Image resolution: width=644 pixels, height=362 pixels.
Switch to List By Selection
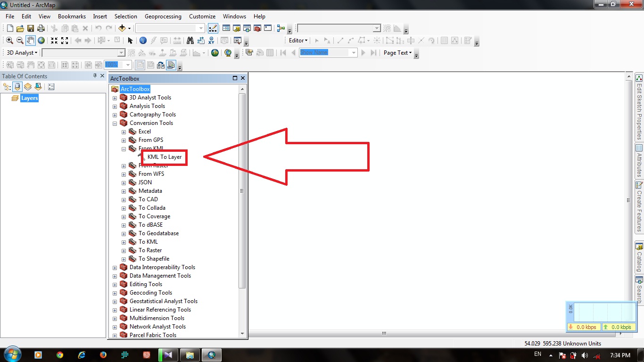coord(38,87)
